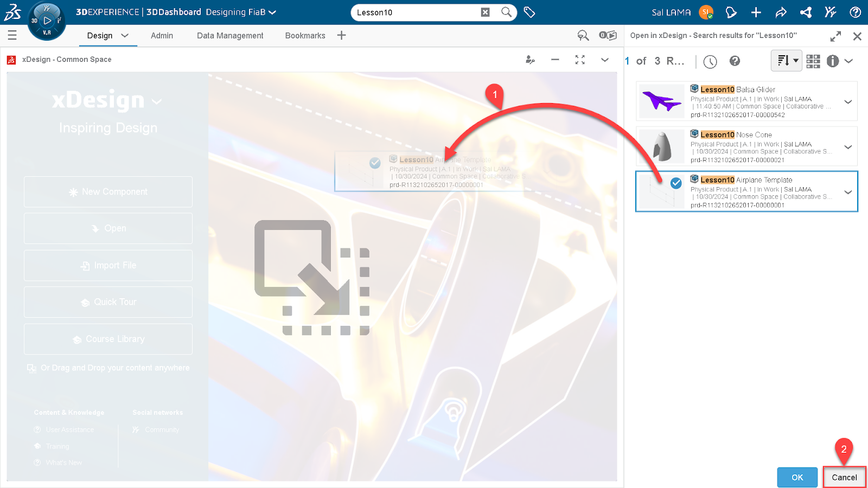Switch the results to tile view

813,61
